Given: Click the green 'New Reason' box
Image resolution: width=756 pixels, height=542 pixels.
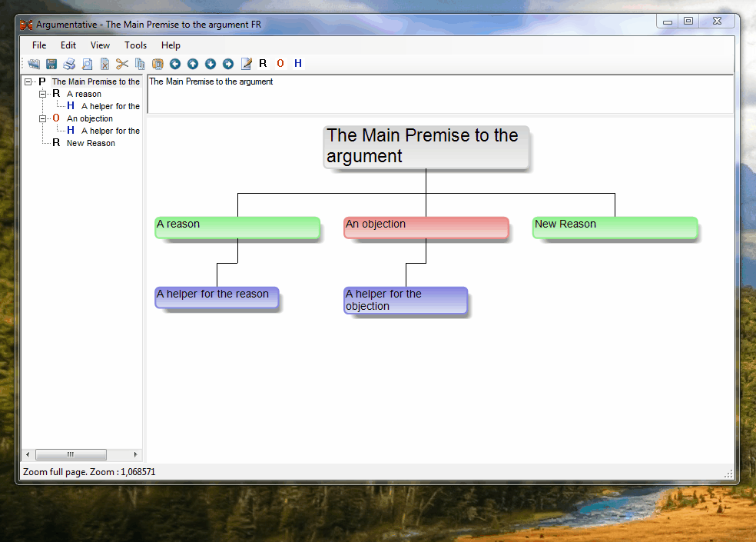Looking at the screenshot, I should coord(615,228).
